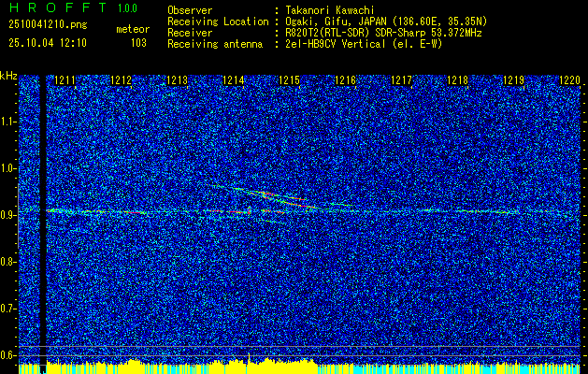Image resolution: width=588 pixels, height=374 pixels.
Task: Click time marker 1220
Action: [x=569, y=80]
